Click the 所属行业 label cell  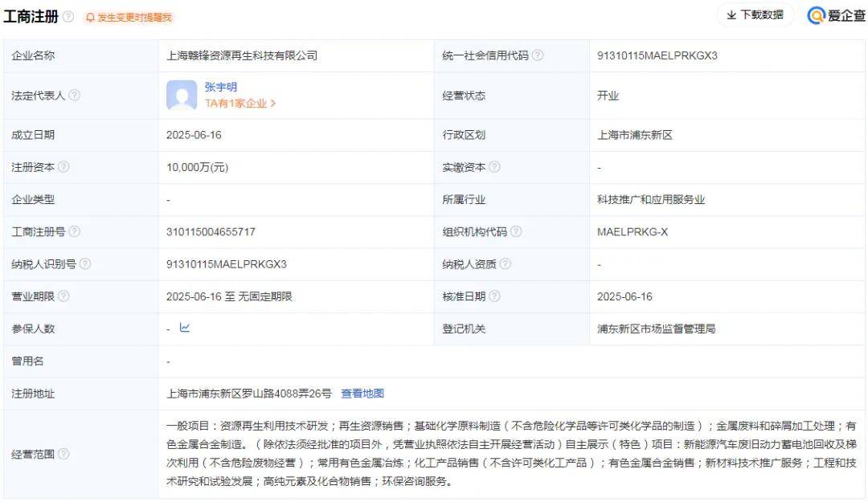coord(511,200)
